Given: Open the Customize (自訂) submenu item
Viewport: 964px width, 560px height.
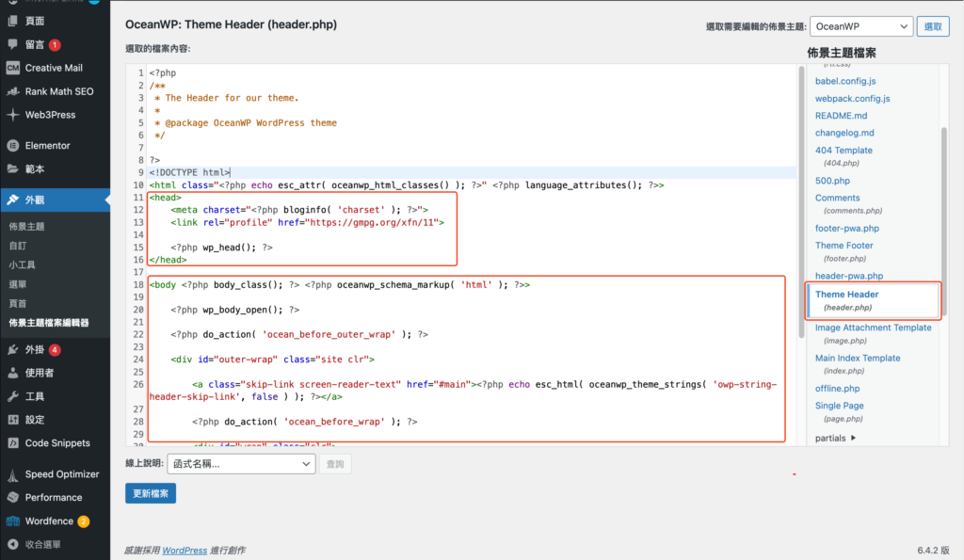Looking at the screenshot, I should coord(18,246).
